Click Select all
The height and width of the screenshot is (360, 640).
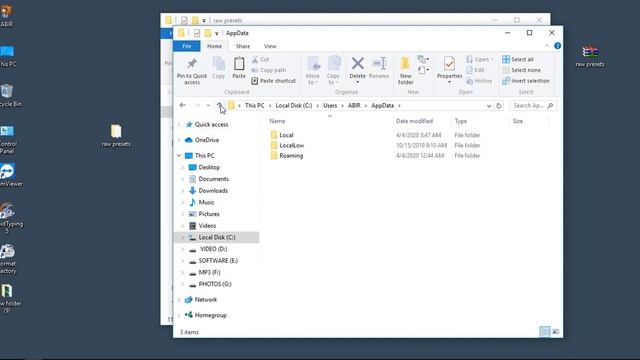(518, 60)
